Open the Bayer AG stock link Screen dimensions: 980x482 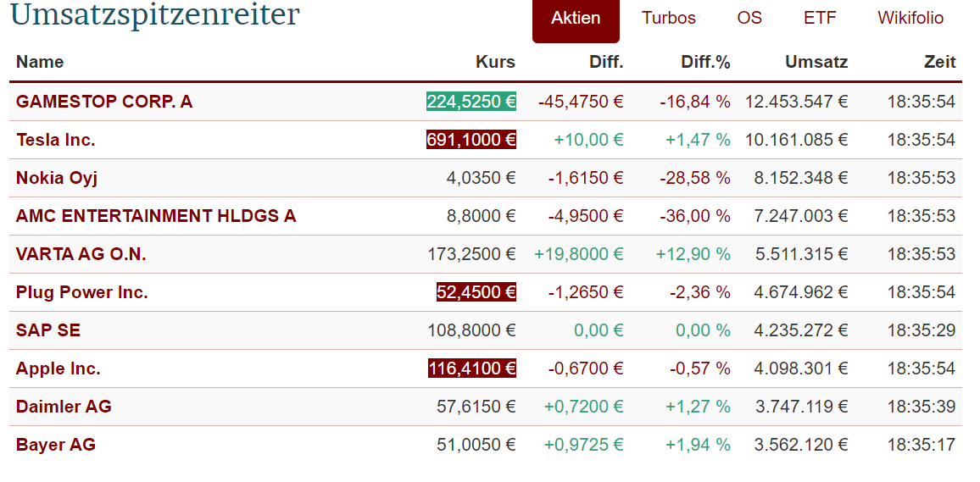[56, 445]
